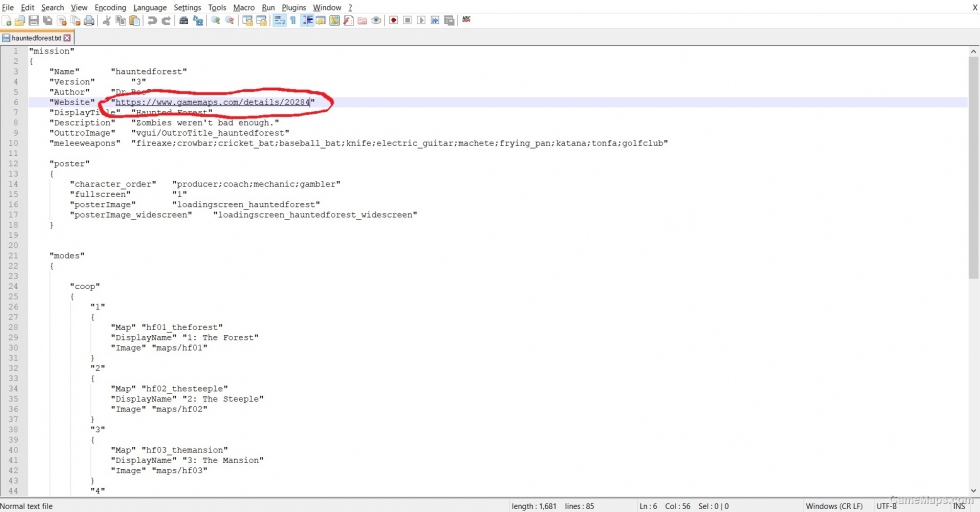Toggle Word Wrap in the toolbar
Image resolution: width=980 pixels, height=512 pixels.
click(279, 21)
